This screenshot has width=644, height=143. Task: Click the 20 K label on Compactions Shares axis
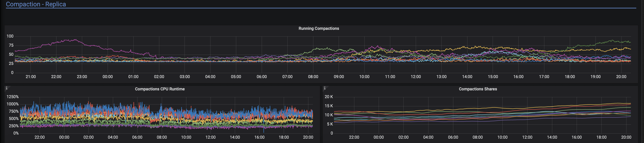(329, 97)
